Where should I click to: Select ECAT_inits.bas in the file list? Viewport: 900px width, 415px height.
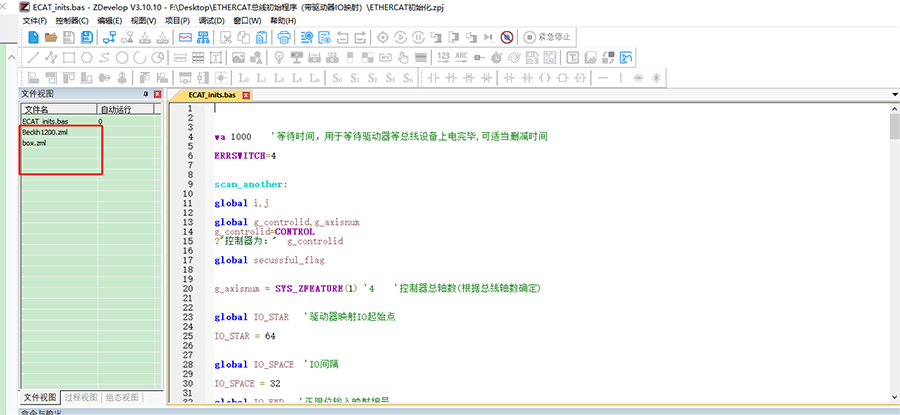[45, 122]
